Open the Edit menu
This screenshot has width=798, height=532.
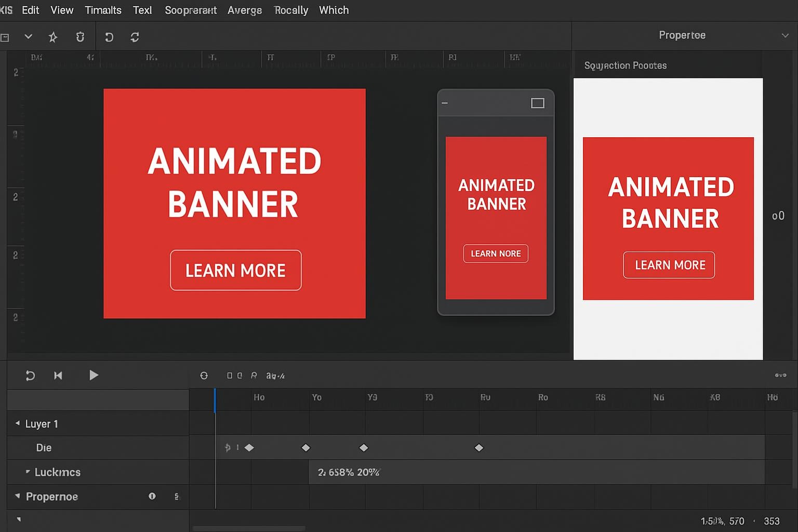click(x=30, y=10)
